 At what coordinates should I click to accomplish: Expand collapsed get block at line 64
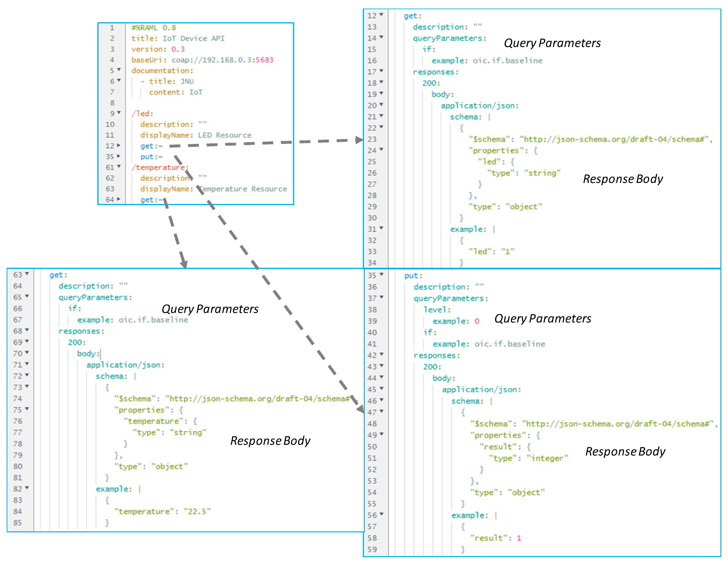[x=119, y=199]
